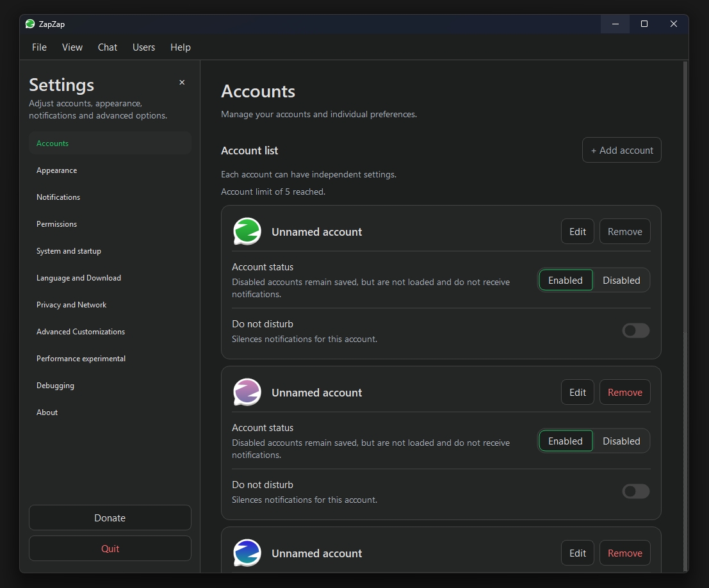709x588 pixels.
Task: Click 'Account limit of 5 reached.' text
Action: pos(273,192)
